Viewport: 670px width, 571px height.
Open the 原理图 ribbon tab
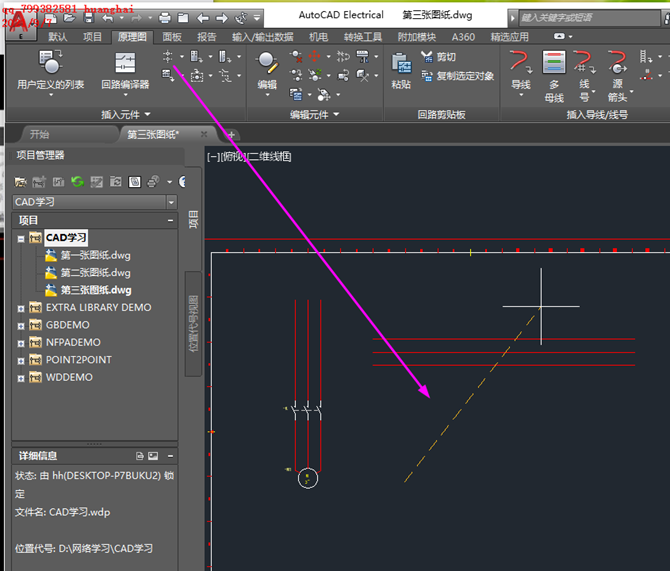pyautogui.click(x=131, y=37)
